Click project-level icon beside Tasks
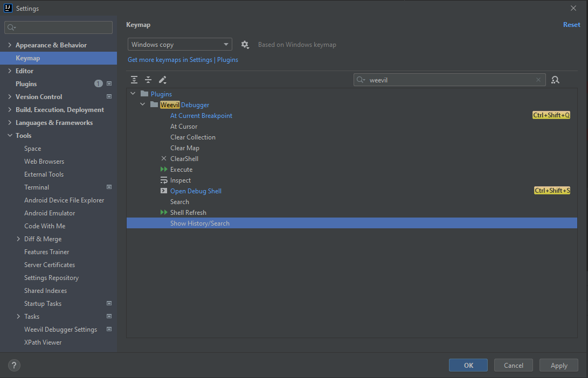This screenshot has width=588, height=378. tap(109, 316)
